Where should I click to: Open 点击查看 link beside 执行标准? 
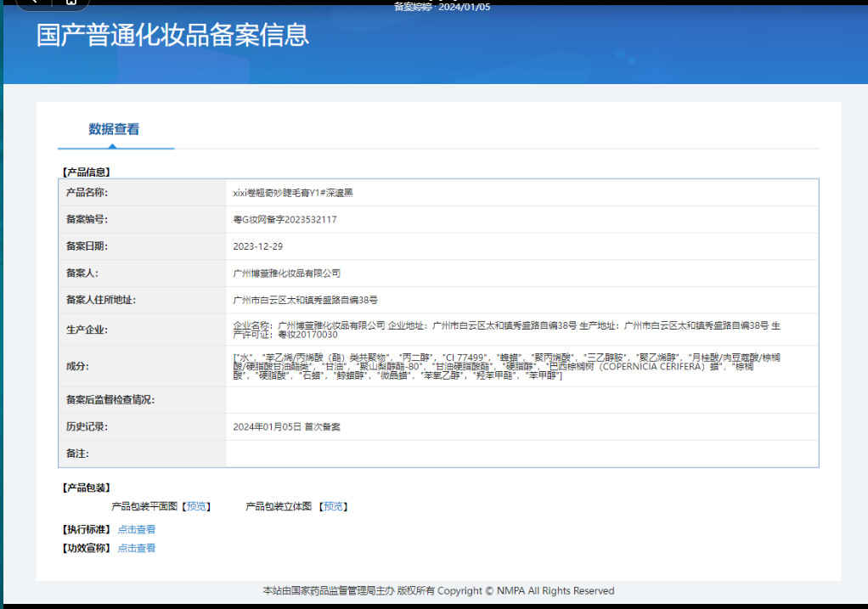[136, 529]
